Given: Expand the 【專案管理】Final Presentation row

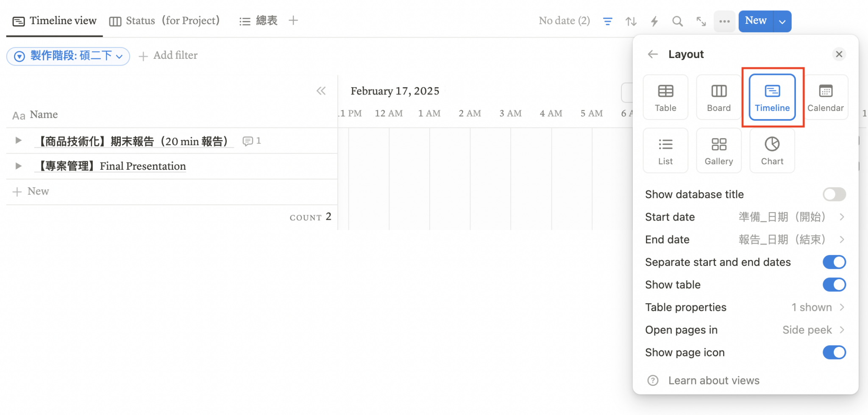Looking at the screenshot, I should 18,166.
